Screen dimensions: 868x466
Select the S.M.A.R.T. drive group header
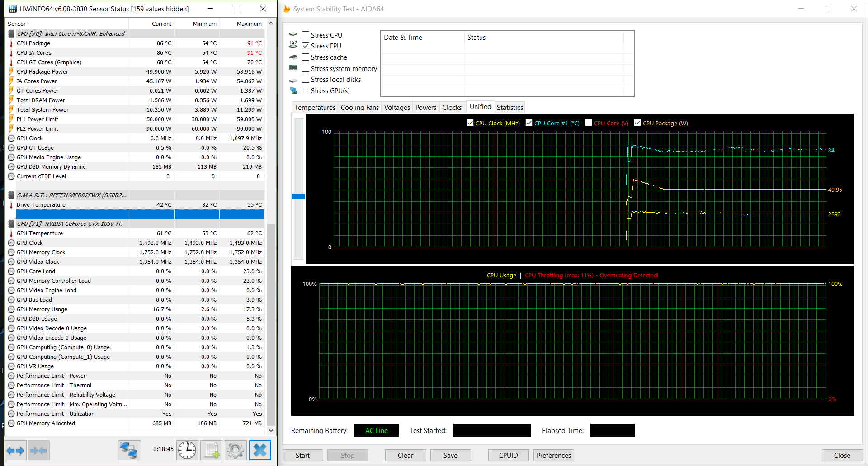[71, 195]
